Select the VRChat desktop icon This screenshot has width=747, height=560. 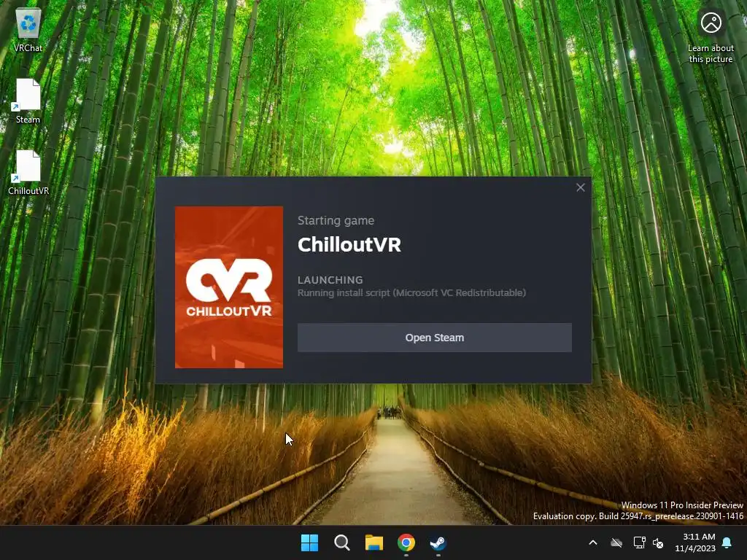tap(28, 30)
